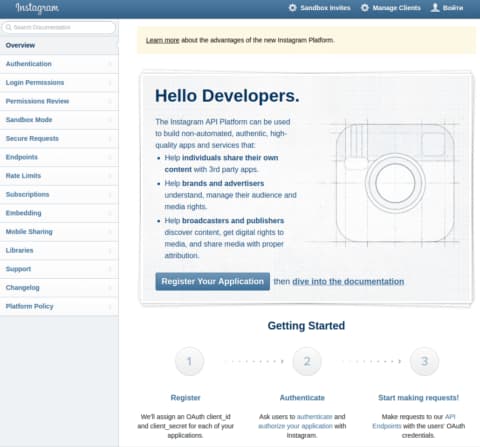Screen dimensions: 480x447
Task: Open Sandbox Mode in the sidebar
Action: click(59, 120)
